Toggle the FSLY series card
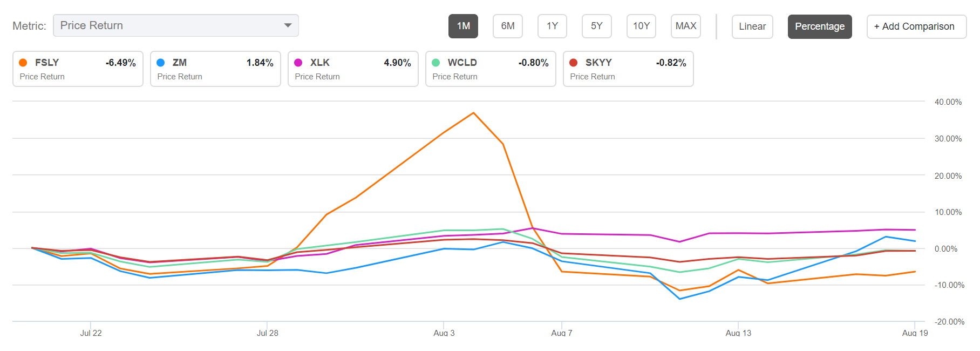980x351 pixels. click(x=78, y=69)
